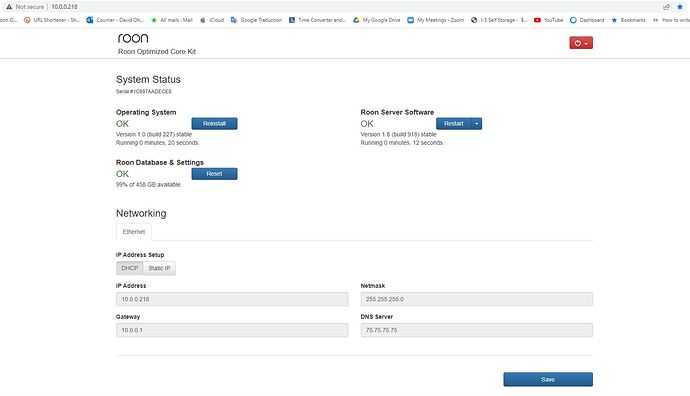The image size is (690, 396).
Task: Open the Courrier Outlook bookmark
Action: (115, 20)
